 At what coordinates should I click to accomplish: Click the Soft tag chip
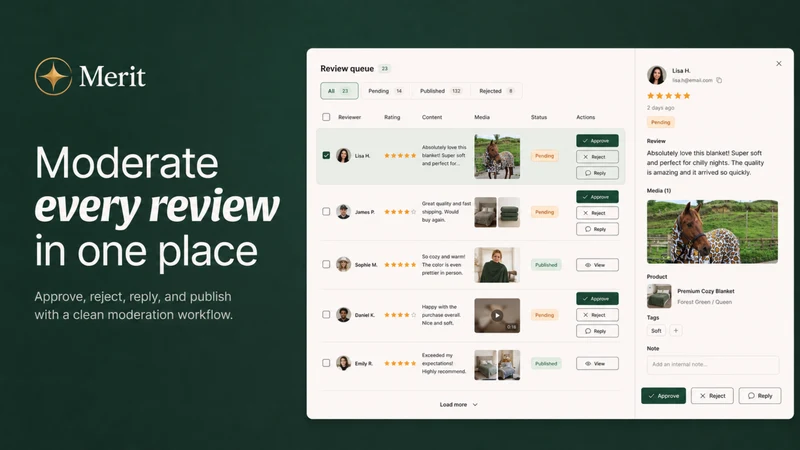point(656,331)
